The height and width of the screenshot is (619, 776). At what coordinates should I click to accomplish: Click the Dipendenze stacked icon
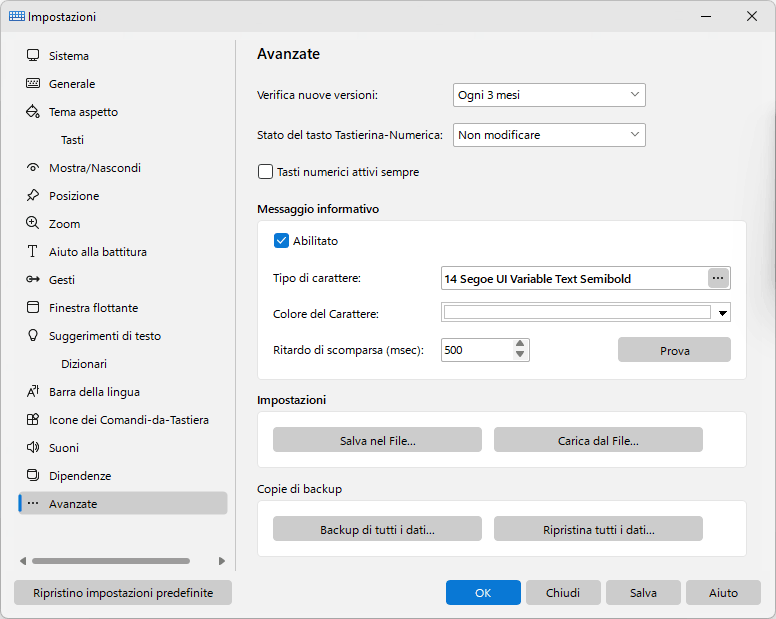point(33,475)
